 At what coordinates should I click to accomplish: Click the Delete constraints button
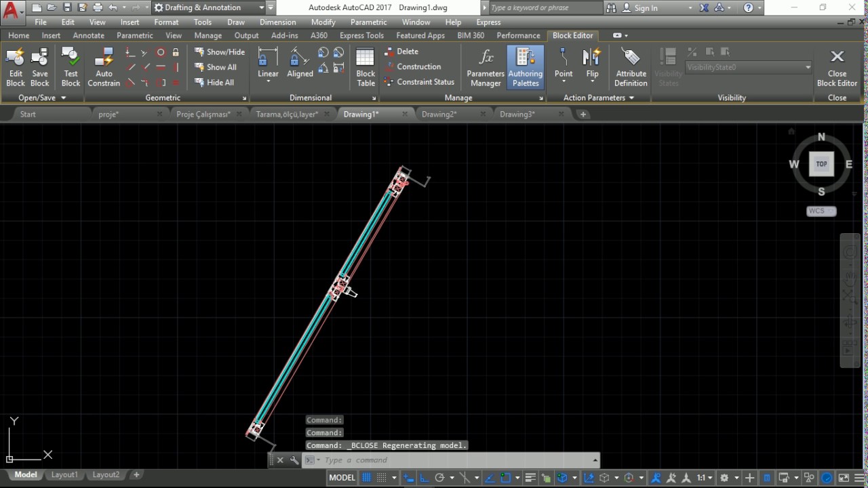click(401, 52)
